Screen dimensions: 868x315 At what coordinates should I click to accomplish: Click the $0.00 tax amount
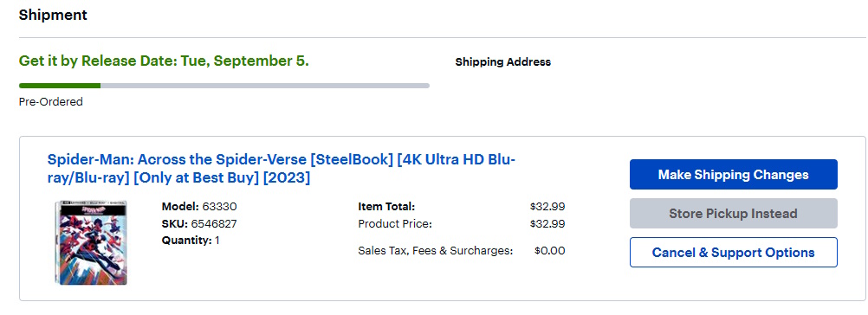[550, 251]
